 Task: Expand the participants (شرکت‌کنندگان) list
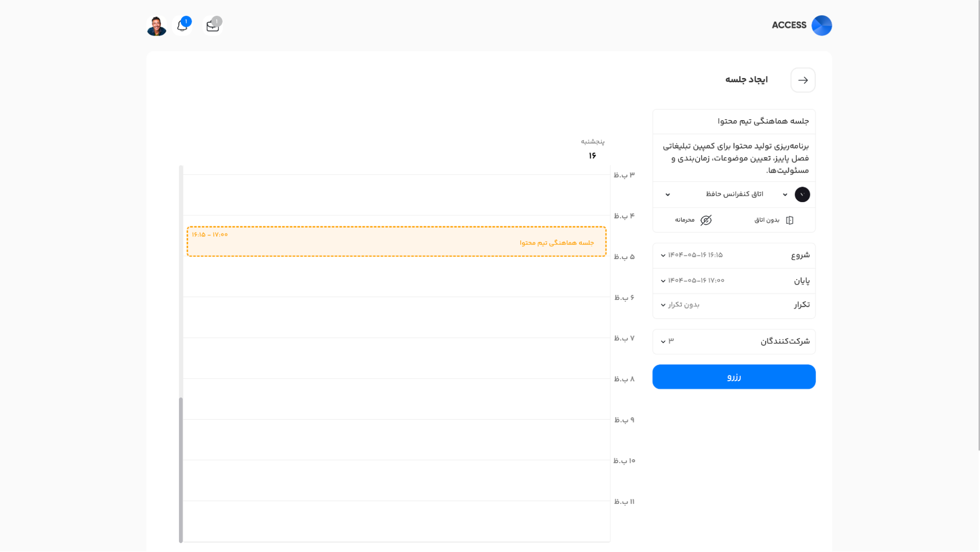click(x=667, y=341)
